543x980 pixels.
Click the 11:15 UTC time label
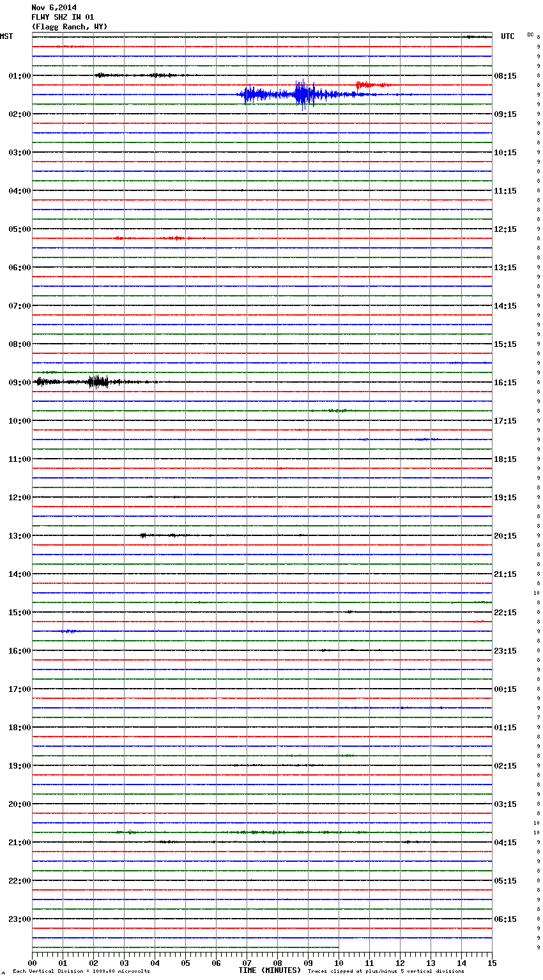pos(505,191)
